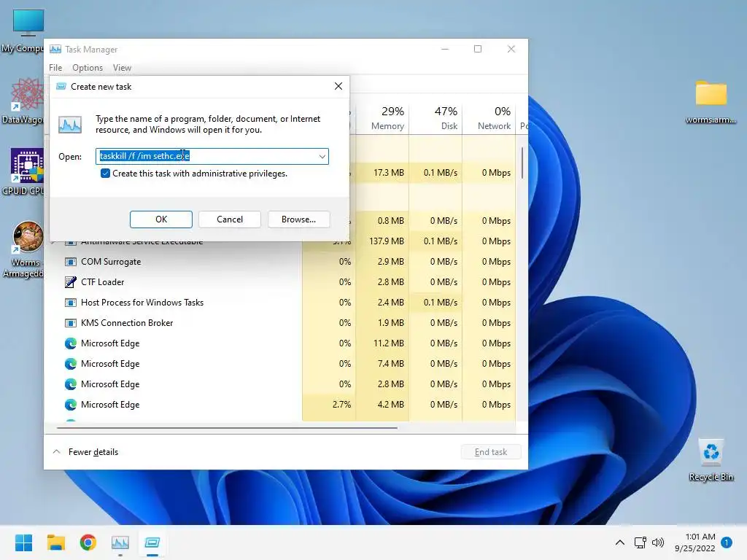Open the File menu in Task Manager
This screenshot has height=560, width=747.
point(55,68)
